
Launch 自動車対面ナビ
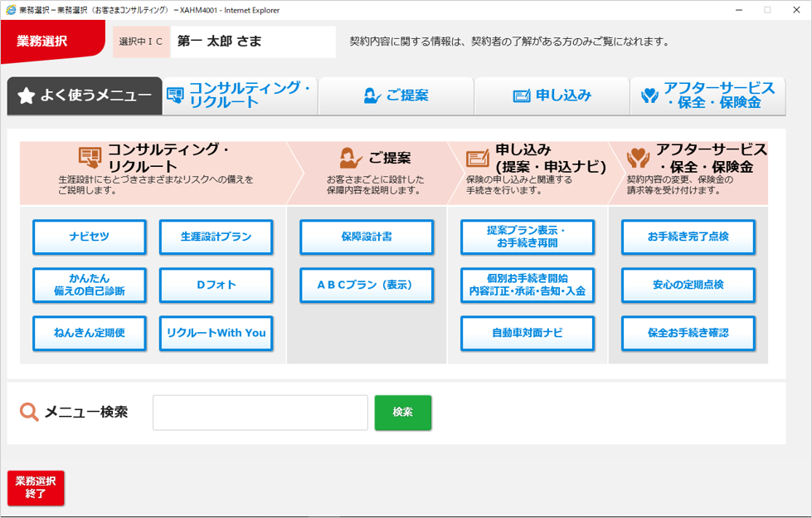pyautogui.click(x=527, y=334)
